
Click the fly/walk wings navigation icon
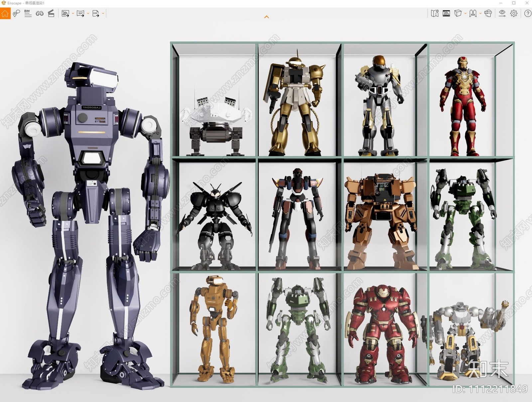click(473, 13)
